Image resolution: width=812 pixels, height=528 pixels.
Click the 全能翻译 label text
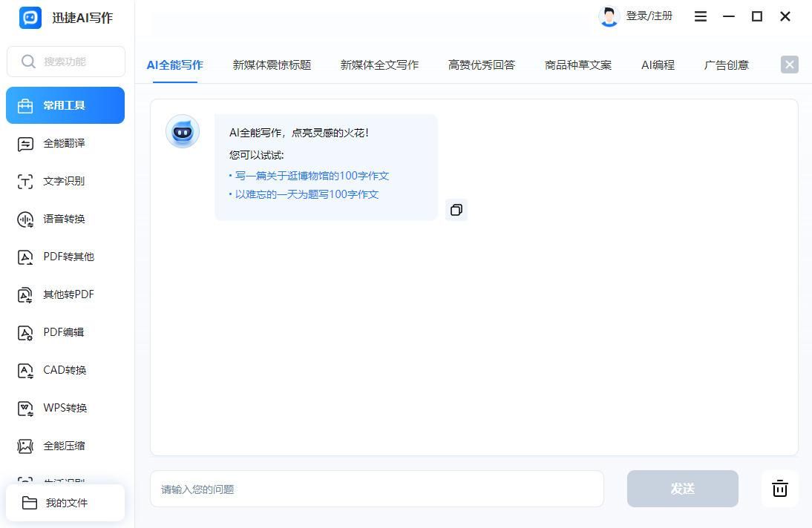[x=65, y=143]
